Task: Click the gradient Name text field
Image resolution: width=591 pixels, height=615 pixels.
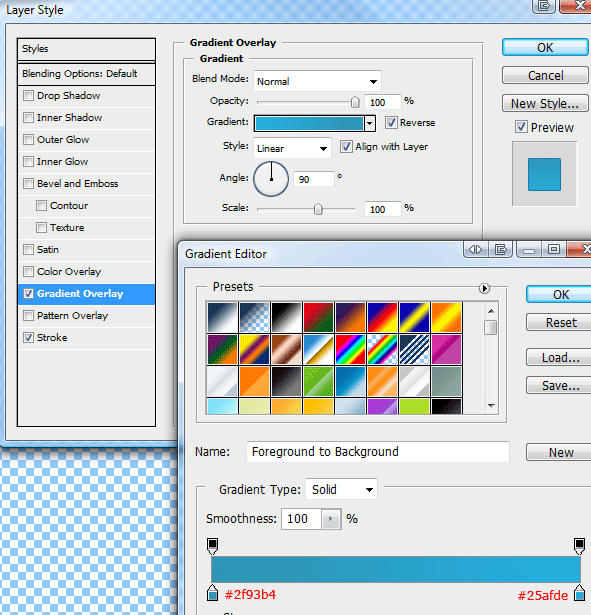Action: [x=378, y=451]
